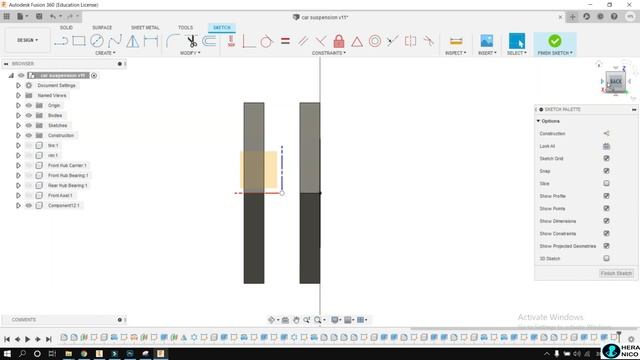Toggle the Show Profile checkbox
Screen dimensions: 640x360
[607, 196]
